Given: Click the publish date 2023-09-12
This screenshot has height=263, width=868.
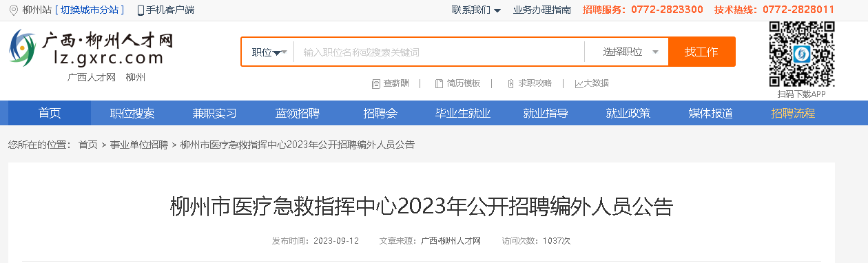Looking at the screenshot, I should coord(335,241).
